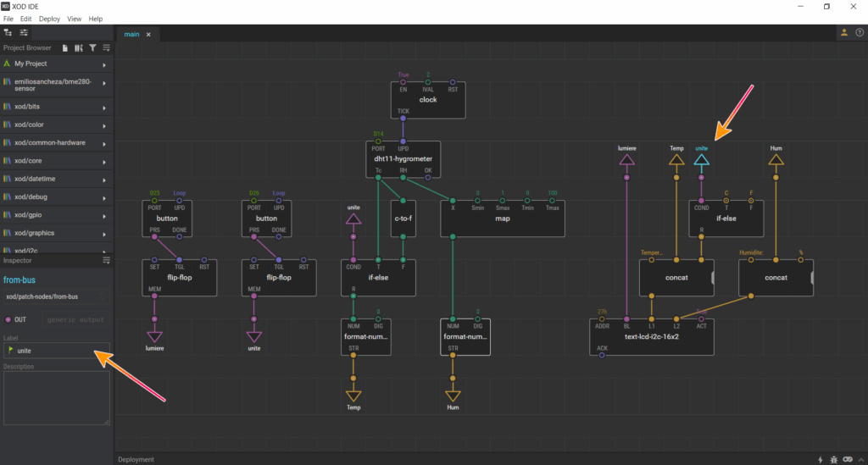Select the dht11-hygrometer node
This screenshot has width=868, height=465.
click(x=403, y=159)
